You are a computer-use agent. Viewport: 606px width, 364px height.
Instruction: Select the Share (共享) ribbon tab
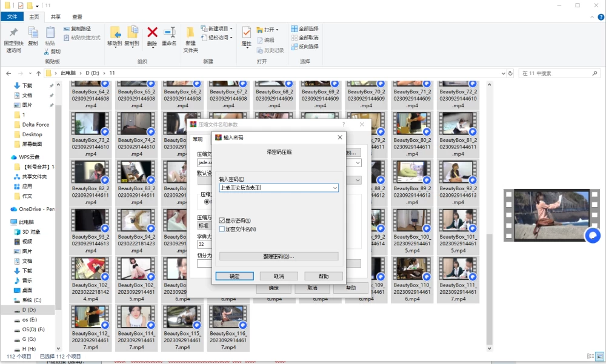(x=56, y=16)
